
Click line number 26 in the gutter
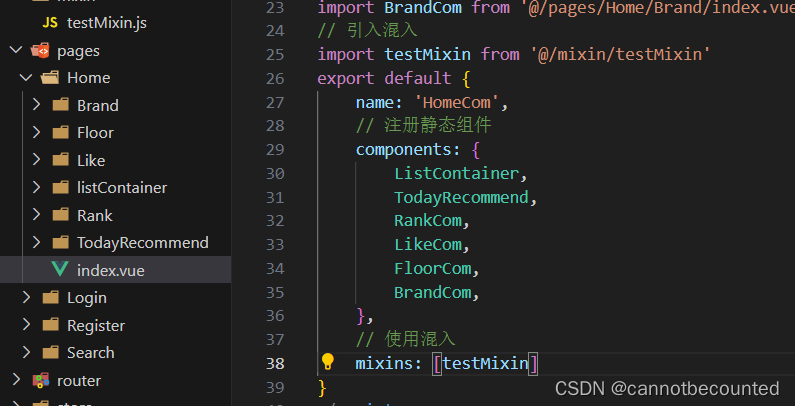[275, 79]
